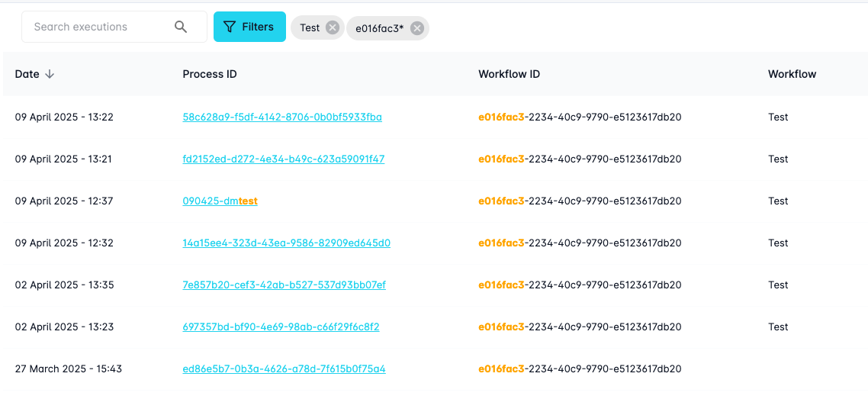868x412 pixels.
Task: Select the Test filter chip label
Action: [x=310, y=28]
